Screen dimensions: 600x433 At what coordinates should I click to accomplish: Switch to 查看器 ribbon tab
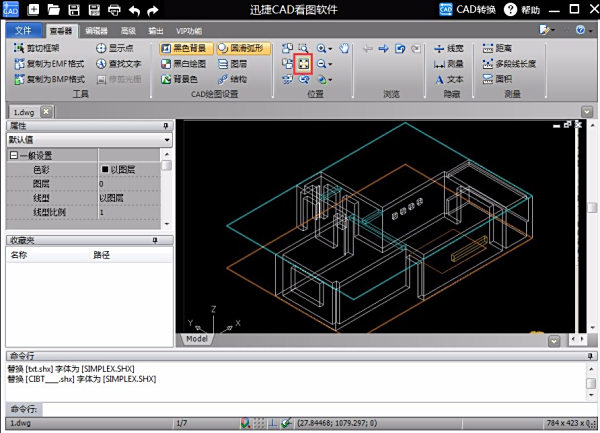[x=62, y=31]
